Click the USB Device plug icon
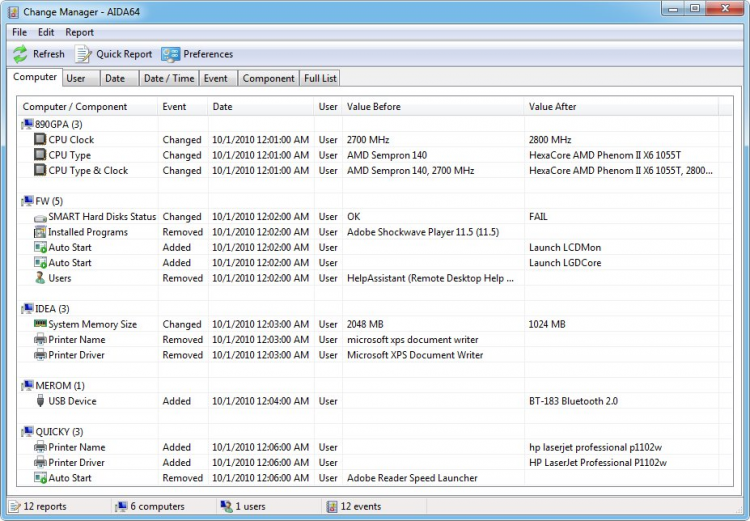Image resolution: width=750 pixels, height=521 pixels. [x=40, y=401]
